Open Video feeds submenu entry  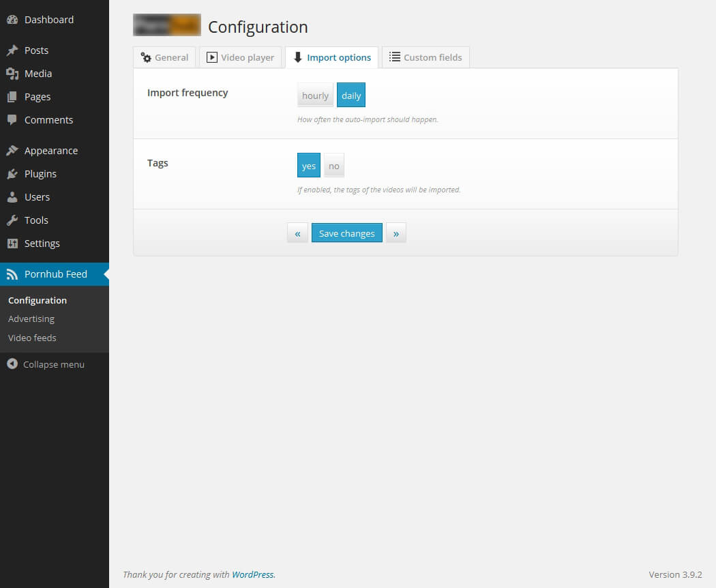click(32, 338)
